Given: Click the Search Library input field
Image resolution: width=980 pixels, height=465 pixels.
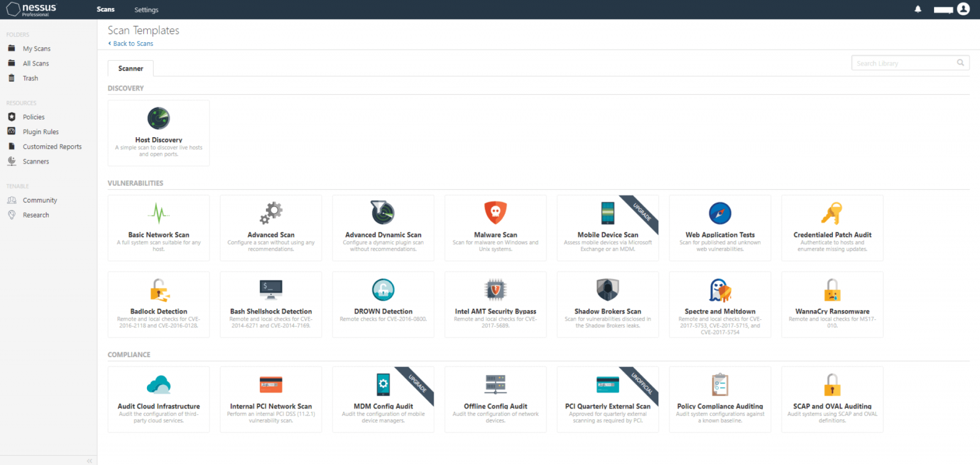Looking at the screenshot, I should (x=904, y=63).
